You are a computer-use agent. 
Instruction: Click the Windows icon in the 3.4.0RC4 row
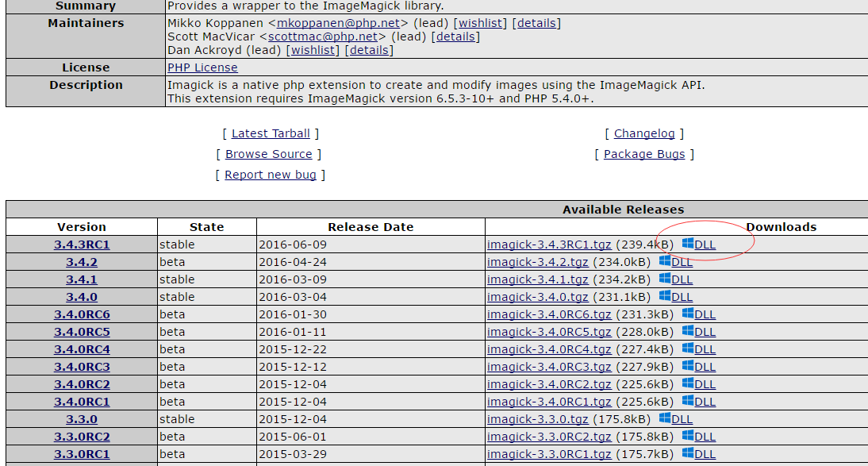click(688, 348)
